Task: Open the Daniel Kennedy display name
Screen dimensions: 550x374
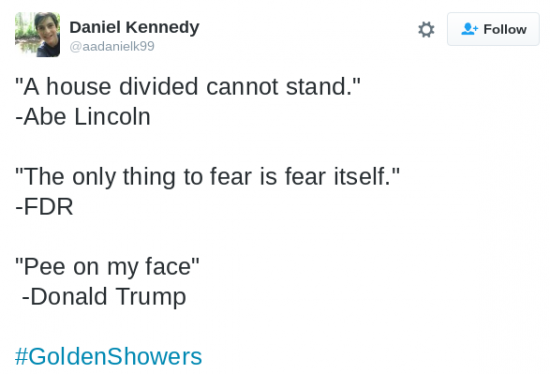Action: 134,27
